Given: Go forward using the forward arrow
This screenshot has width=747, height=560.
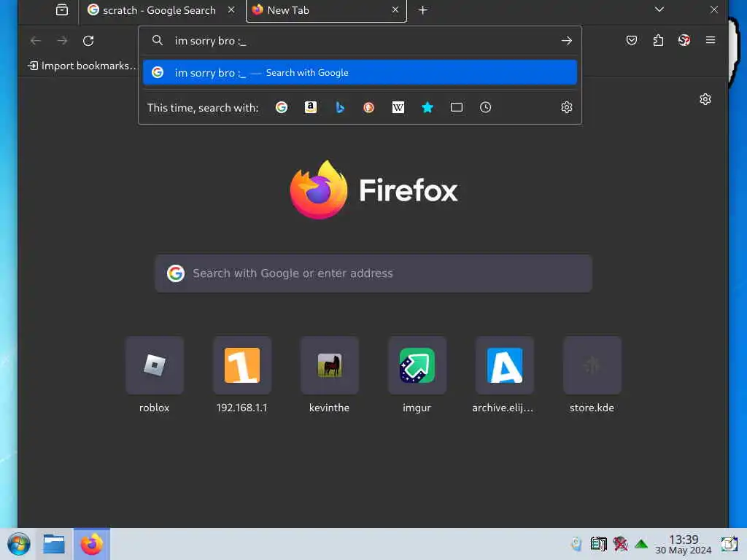Looking at the screenshot, I should [62, 41].
